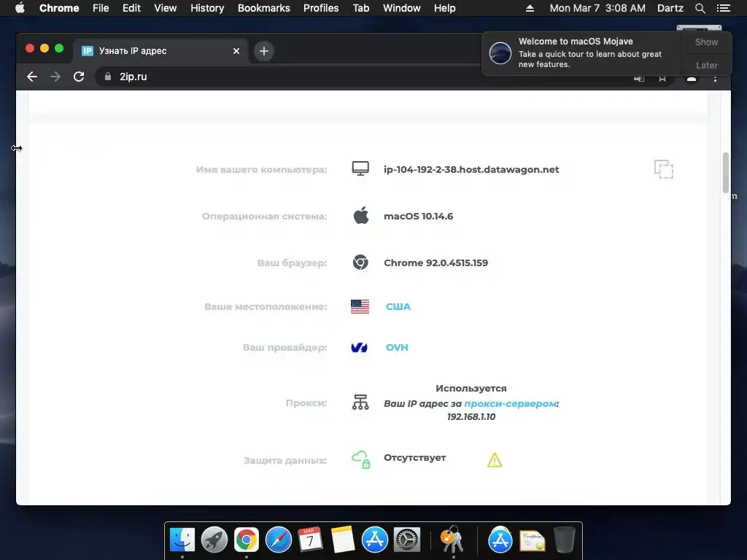
Task: Open the Help menu
Action: (x=444, y=8)
